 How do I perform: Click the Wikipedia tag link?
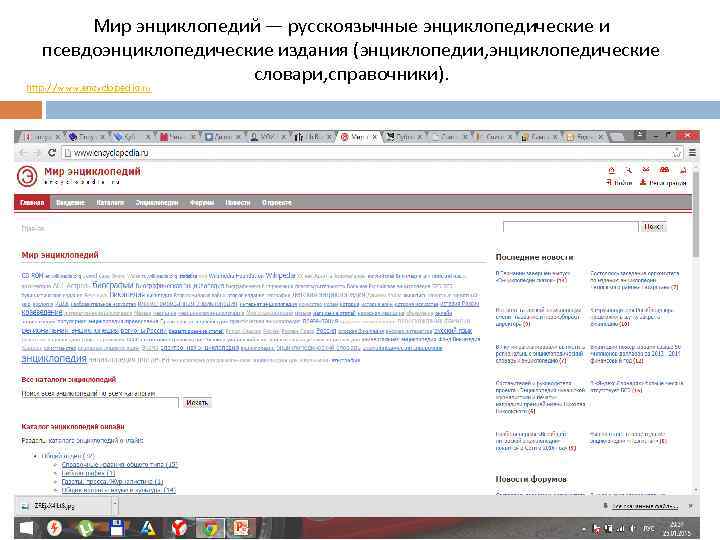(x=280, y=276)
